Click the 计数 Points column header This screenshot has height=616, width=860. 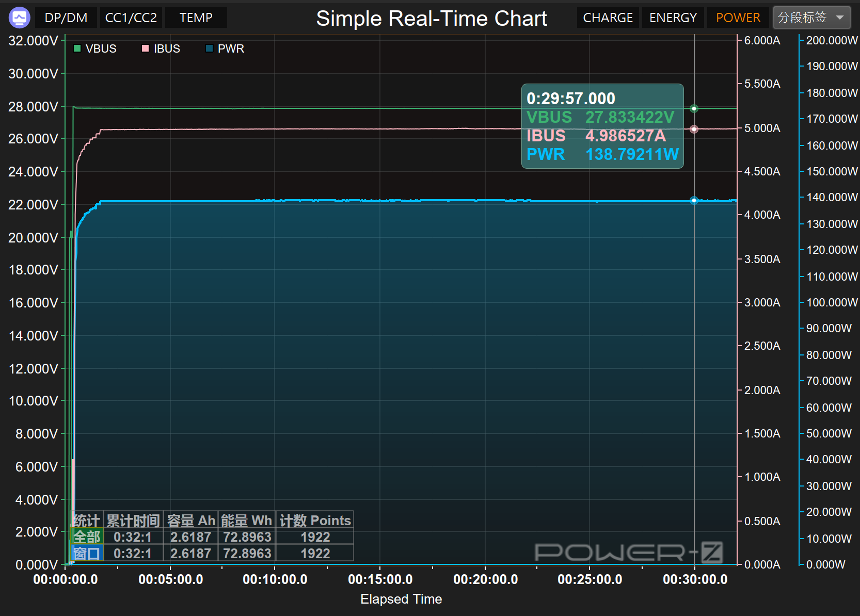pos(315,520)
